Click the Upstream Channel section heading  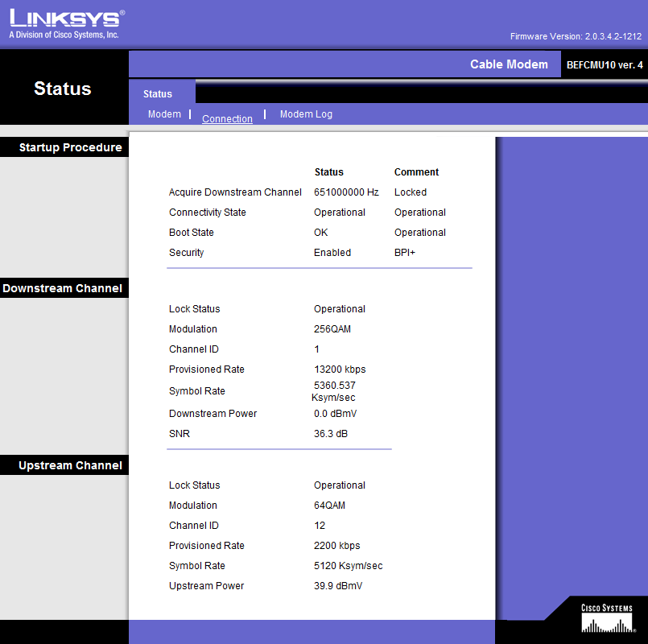pyautogui.click(x=70, y=465)
